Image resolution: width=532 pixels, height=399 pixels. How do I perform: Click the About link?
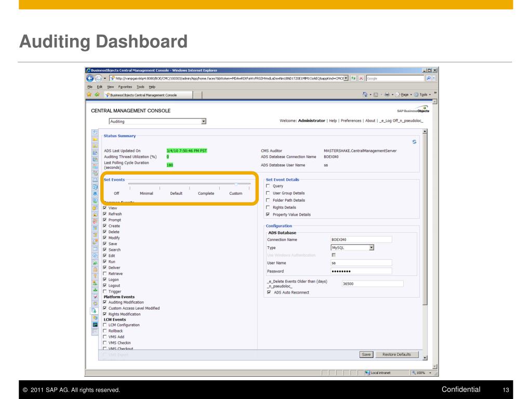[370, 121]
